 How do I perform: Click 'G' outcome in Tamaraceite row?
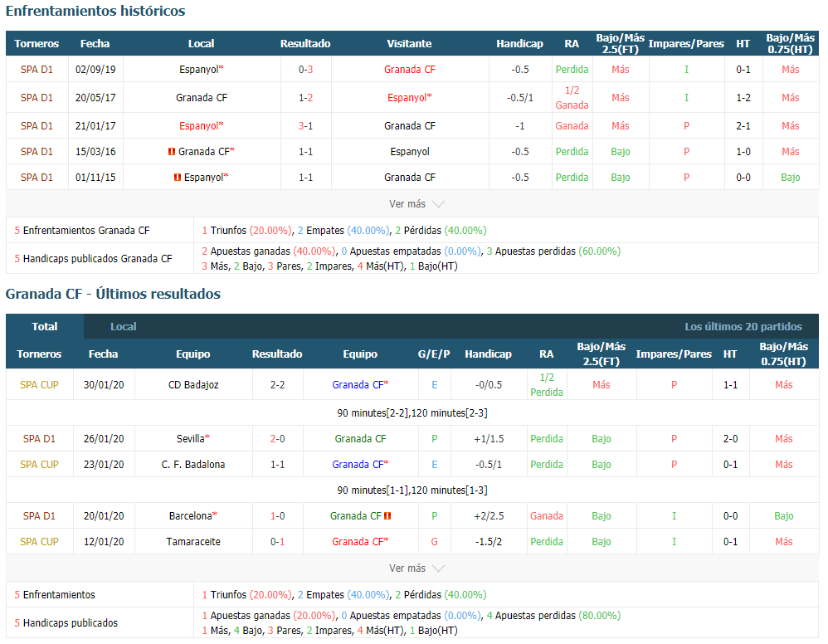(434, 542)
